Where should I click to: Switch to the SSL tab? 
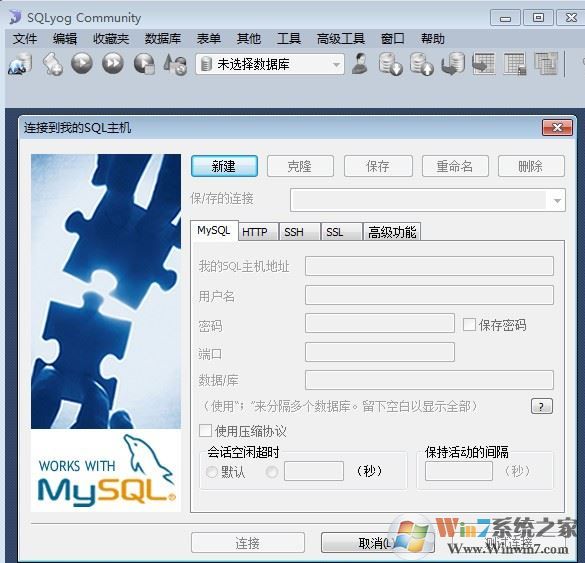point(341,232)
